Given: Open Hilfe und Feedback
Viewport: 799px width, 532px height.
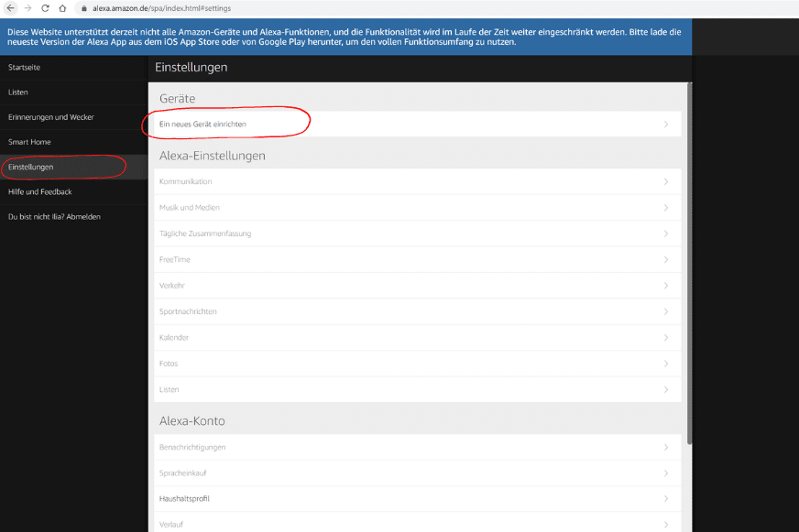Looking at the screenshot, I should coord(39,191).
